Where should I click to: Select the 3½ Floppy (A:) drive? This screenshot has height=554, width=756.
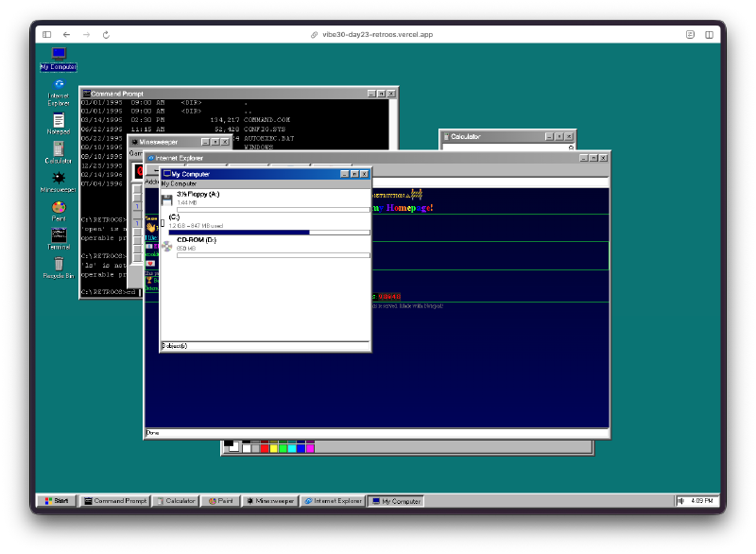point(198,194)
